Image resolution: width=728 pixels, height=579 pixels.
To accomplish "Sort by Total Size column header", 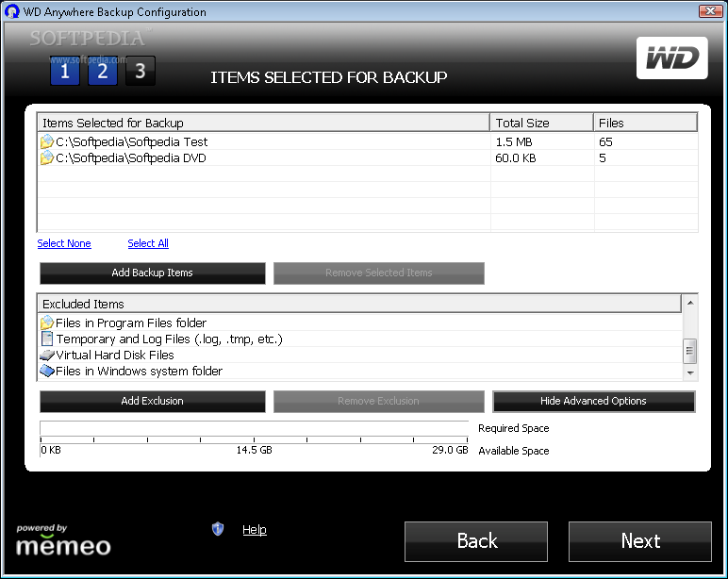I will [542, 123].
